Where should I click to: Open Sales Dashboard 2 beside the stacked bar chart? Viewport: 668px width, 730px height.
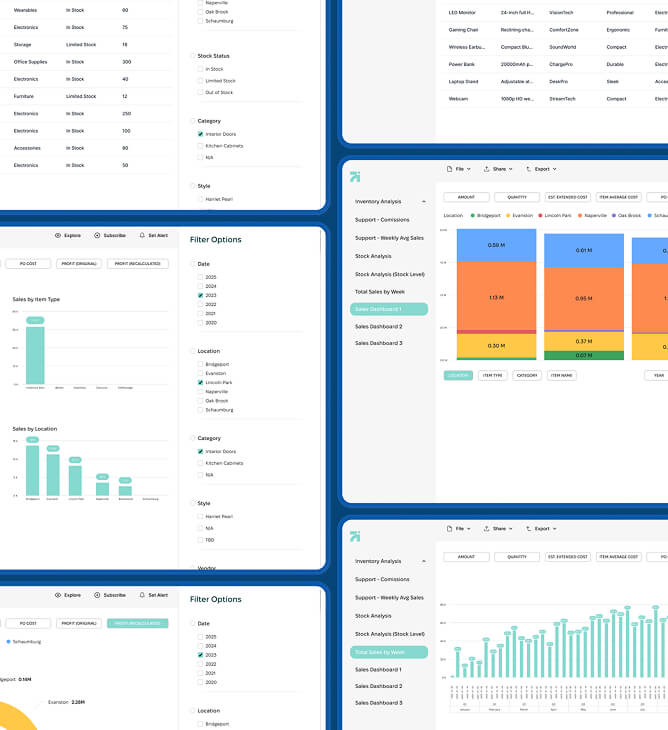click(x=379, y=327)
